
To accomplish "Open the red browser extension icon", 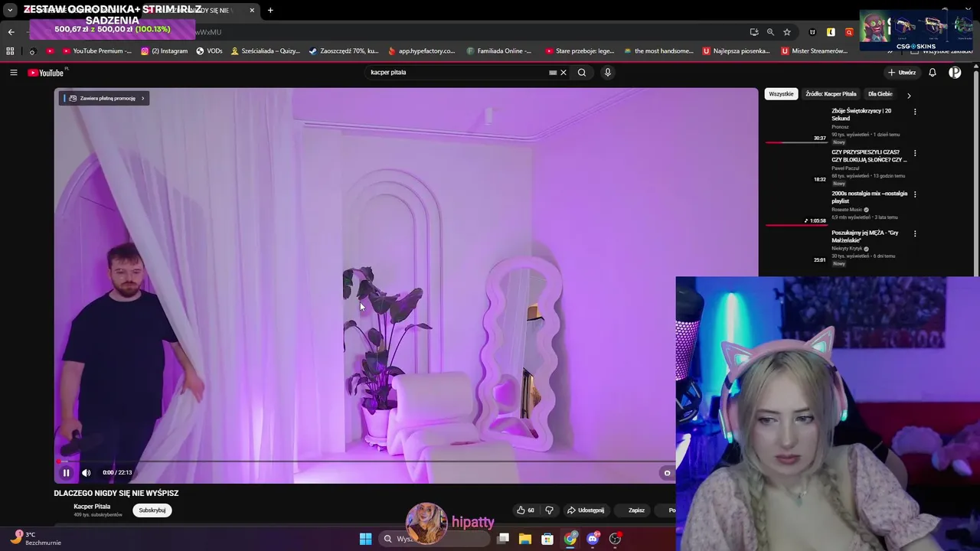I will (849, 32).
